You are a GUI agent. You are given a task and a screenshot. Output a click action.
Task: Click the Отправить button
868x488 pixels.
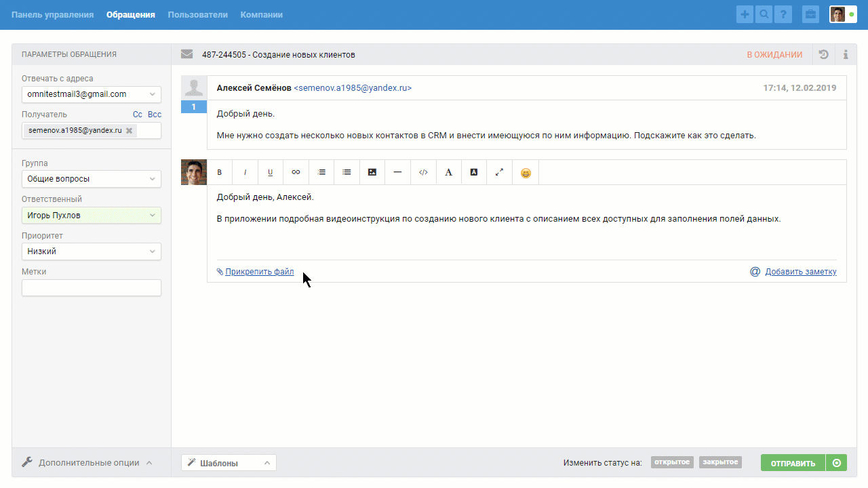tap(793, 463)
